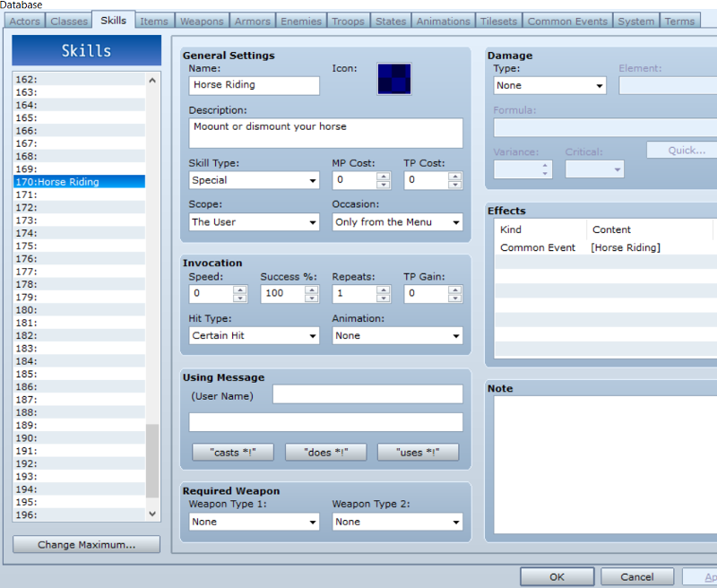
Task: Expand the Weapon Type 1 dropdown
Action: [x=254, y=522]
